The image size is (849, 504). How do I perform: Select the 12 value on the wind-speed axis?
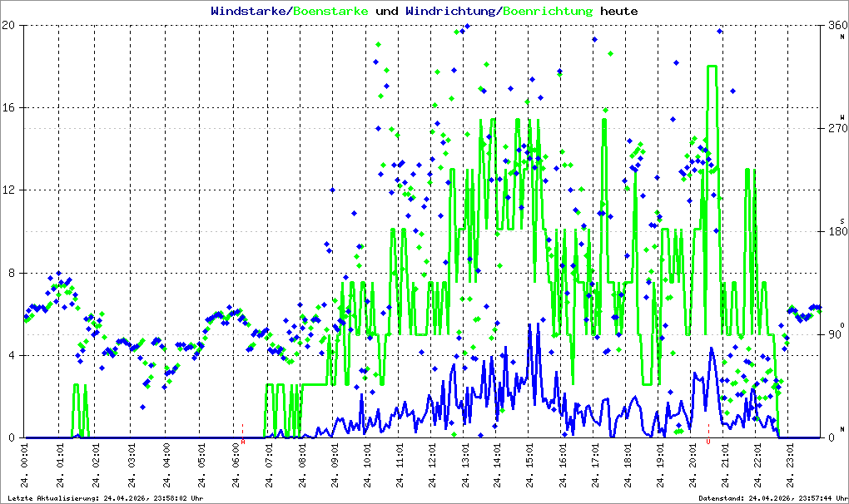point(8,190)
